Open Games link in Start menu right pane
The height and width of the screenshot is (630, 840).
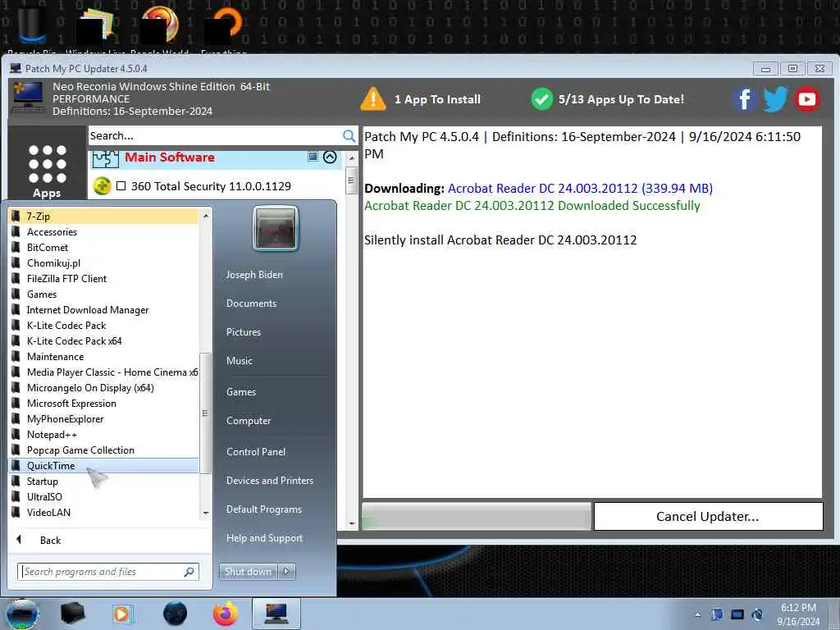[x=241, y=392]
